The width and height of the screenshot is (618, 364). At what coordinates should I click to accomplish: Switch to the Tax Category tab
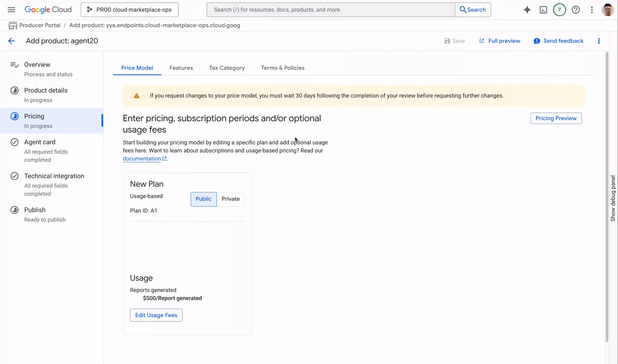227,68
